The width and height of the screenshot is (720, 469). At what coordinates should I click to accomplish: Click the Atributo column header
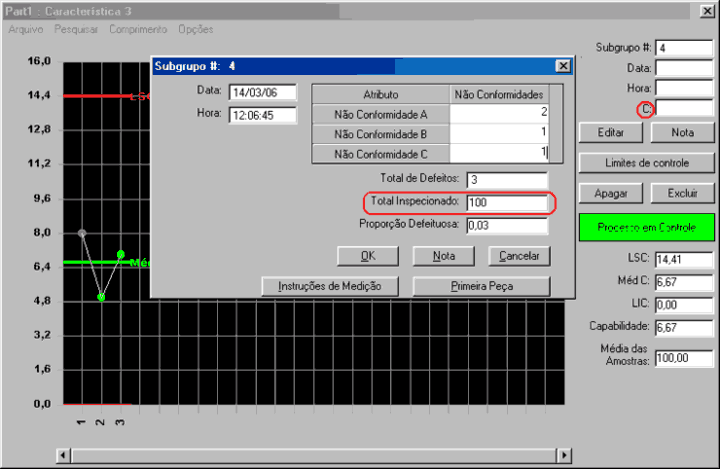(381, 95)
